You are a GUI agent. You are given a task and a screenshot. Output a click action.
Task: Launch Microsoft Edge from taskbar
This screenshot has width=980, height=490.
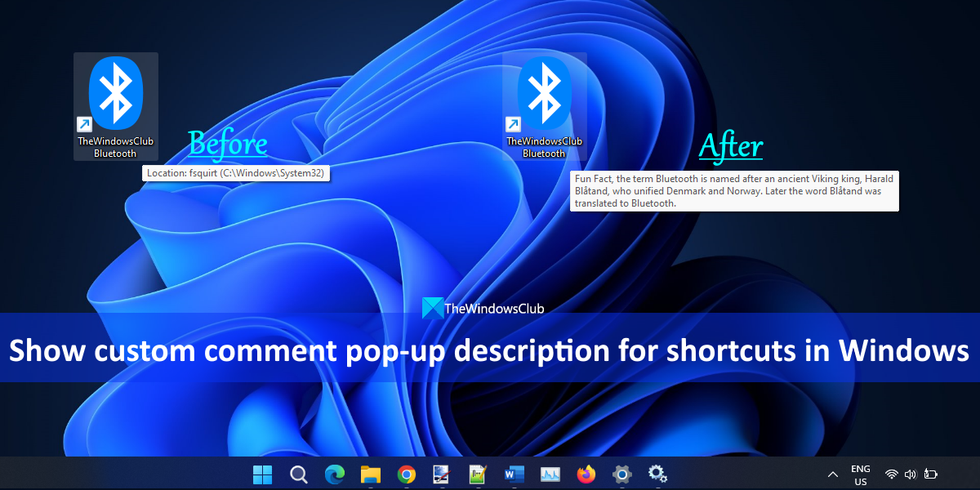(335, 474)
